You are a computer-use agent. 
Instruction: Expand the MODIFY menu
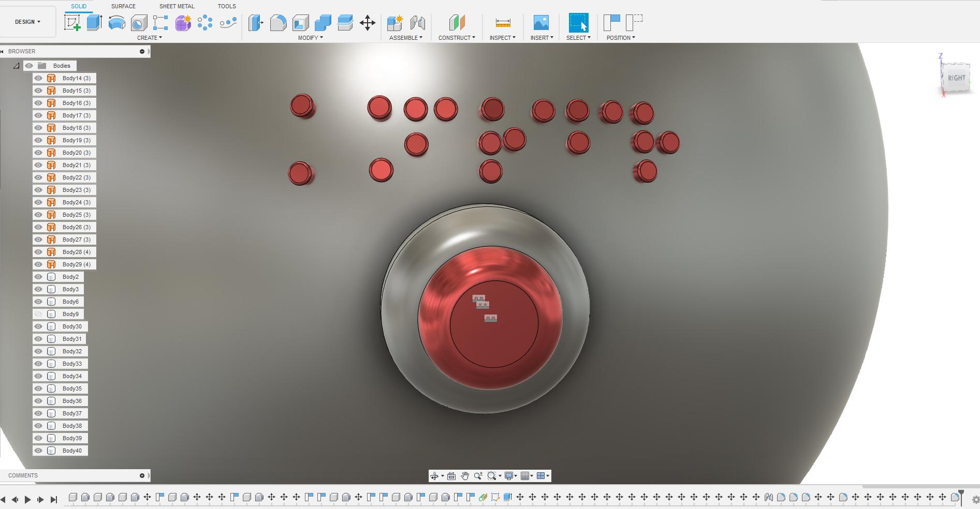(311, 38)
